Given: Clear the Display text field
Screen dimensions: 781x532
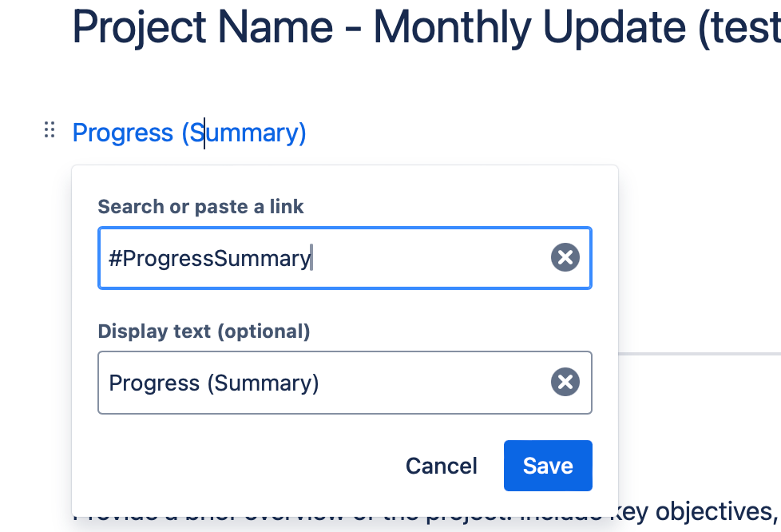Looking at the screenshot, I should pos(565,382).
